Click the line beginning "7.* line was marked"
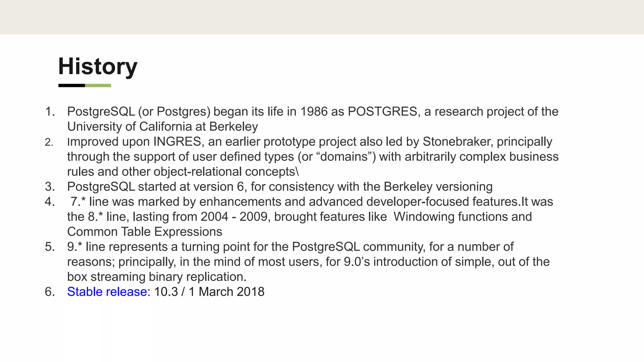This screenshot has height=362, width=644. [x=311, y=202]
